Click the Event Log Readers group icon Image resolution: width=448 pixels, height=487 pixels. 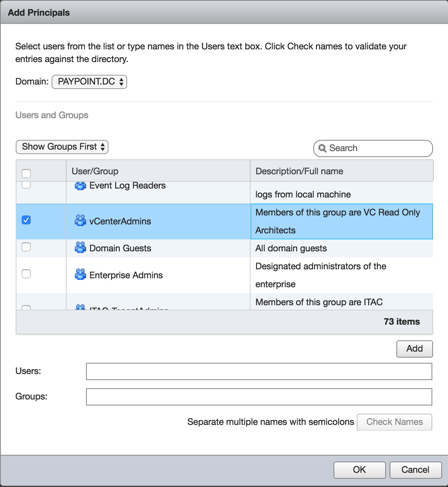pyautogui.click(x=80, y=186)
